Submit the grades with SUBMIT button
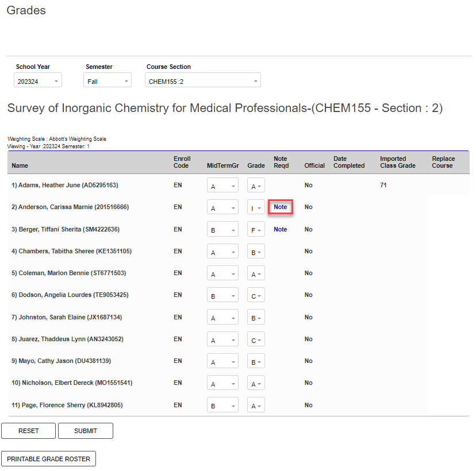This screenshot has width=476, height=471. tap(86, 431)
